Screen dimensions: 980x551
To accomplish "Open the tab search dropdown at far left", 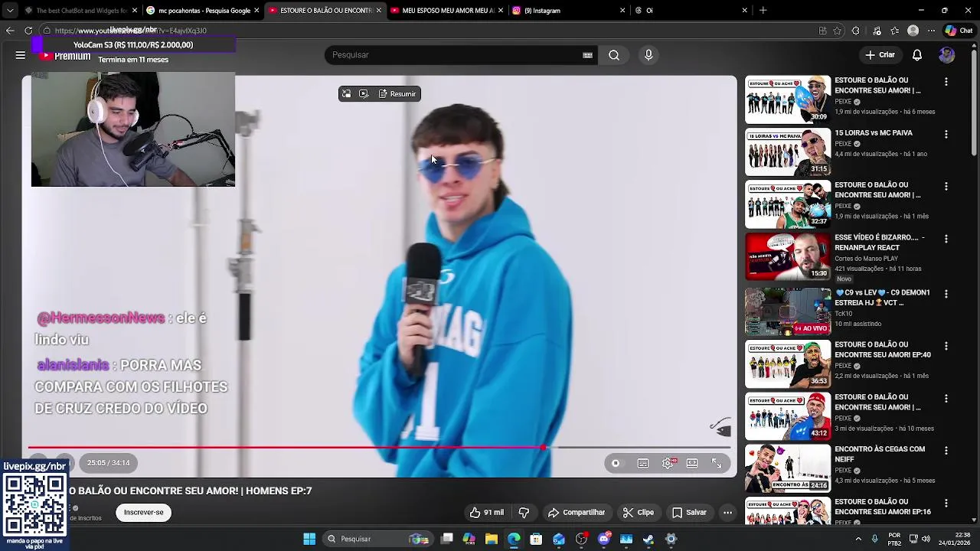I will coord(9,11).
